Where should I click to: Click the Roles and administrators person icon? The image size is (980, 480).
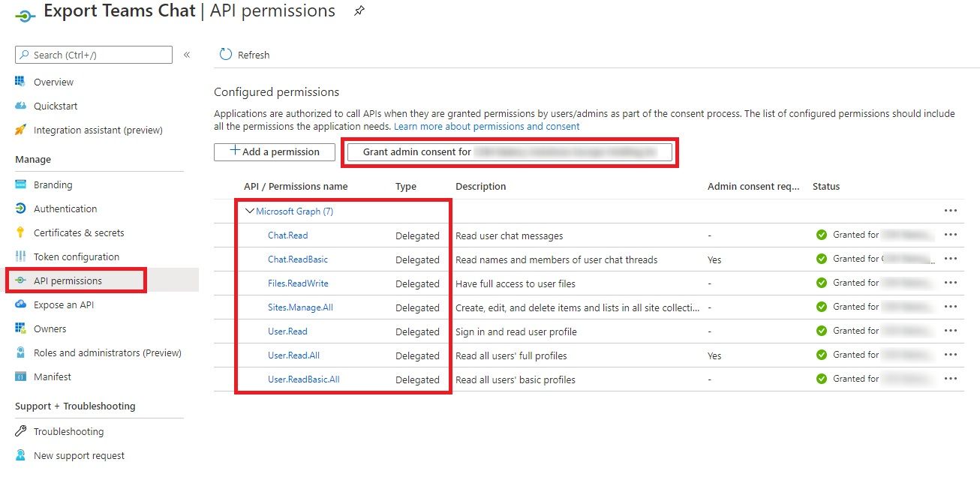pos(20,352)
